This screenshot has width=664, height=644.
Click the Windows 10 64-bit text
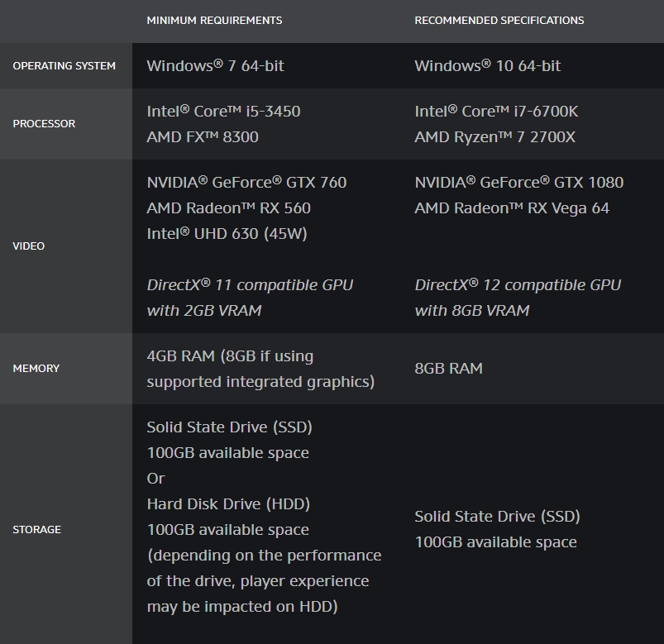[x=487, y=65]
